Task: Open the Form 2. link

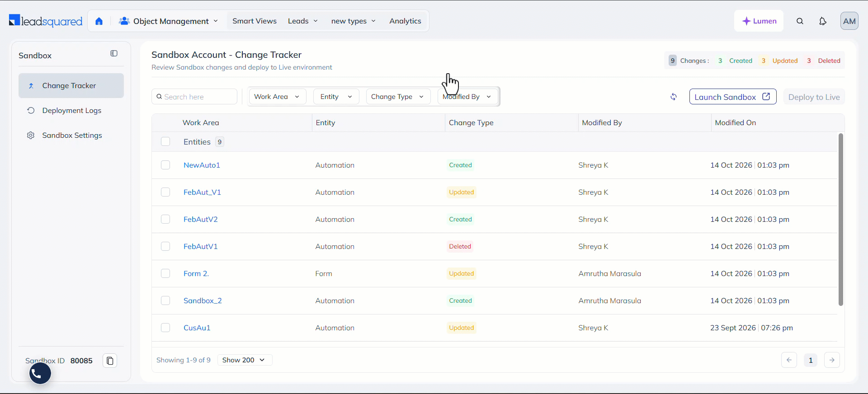Action: pyautogui.click(x=196, y=274)
